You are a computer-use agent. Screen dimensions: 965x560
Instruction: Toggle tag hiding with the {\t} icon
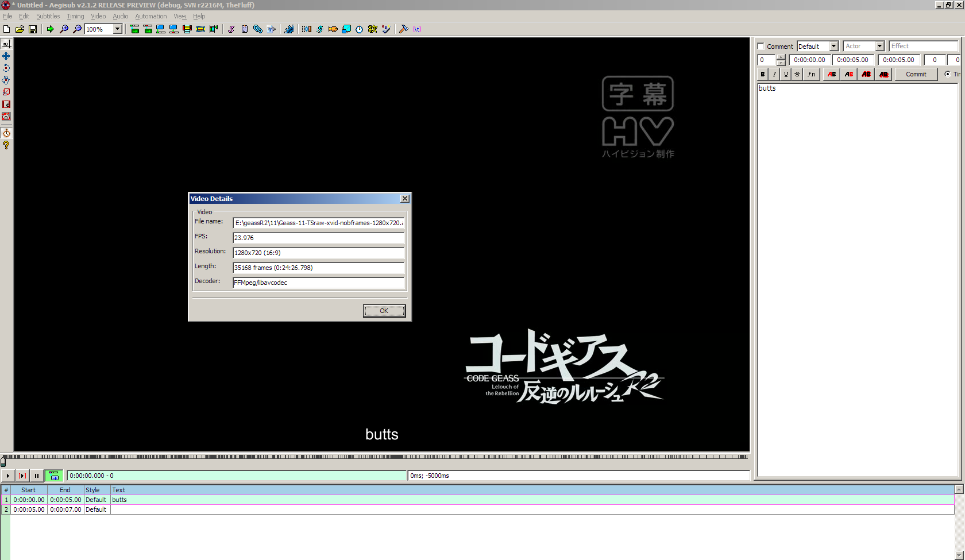pos(417,29)
